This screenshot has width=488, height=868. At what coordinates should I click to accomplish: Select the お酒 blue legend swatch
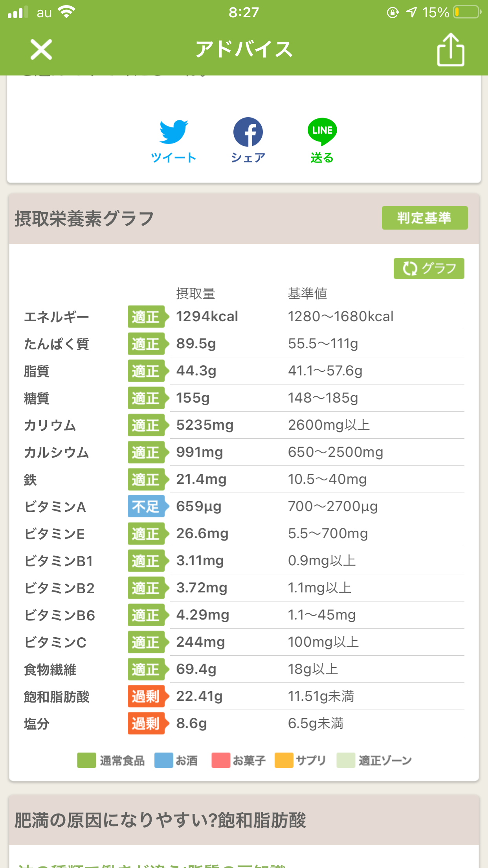pyautogui.click(x=163, y=760)
